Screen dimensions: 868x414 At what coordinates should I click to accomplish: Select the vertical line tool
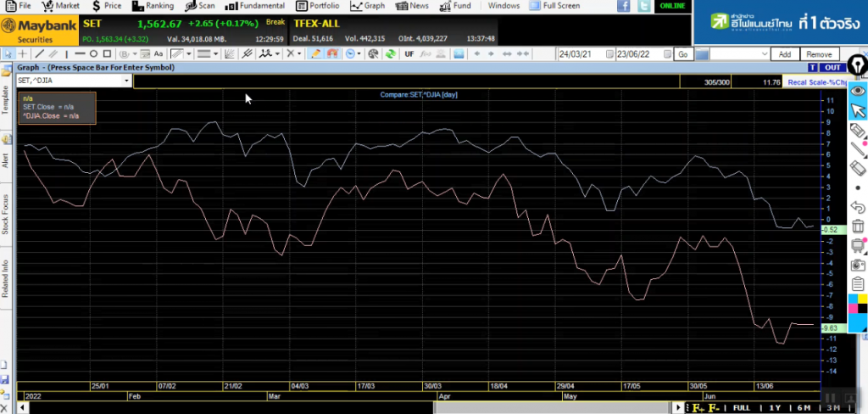[66, 53]
